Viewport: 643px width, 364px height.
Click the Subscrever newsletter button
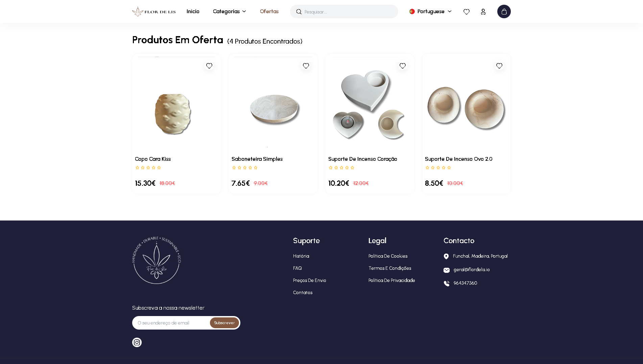click(x=224, y=323)
